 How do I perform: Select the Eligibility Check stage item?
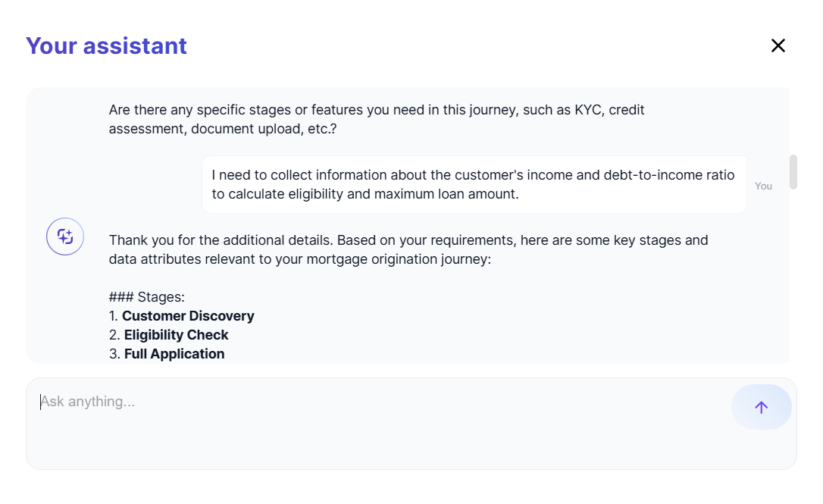pyautogui.click(x=176, y=335)
